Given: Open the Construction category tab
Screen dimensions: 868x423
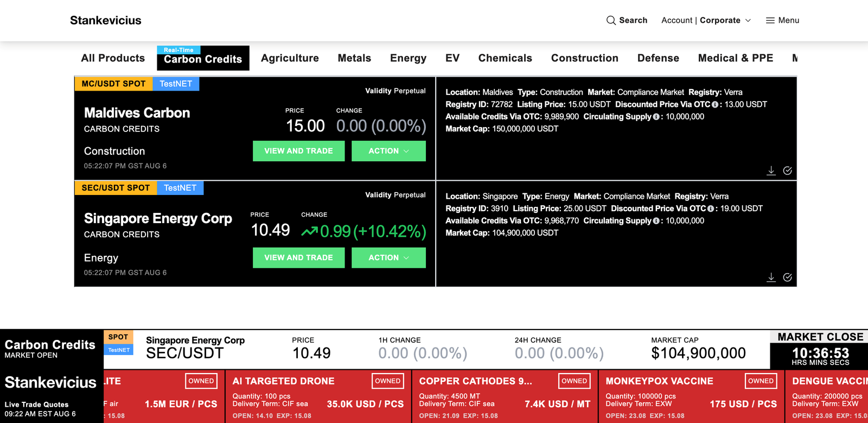Looking at the screenshot, I should click(585, 58).
